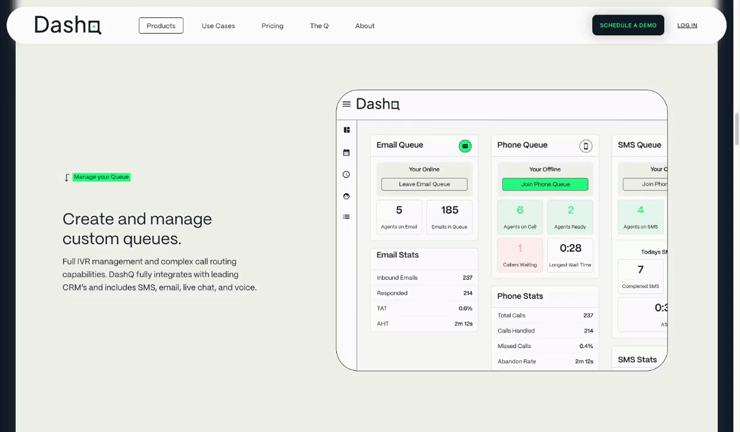Click the DashQ logo in the navigation bar

coord(67,25)
